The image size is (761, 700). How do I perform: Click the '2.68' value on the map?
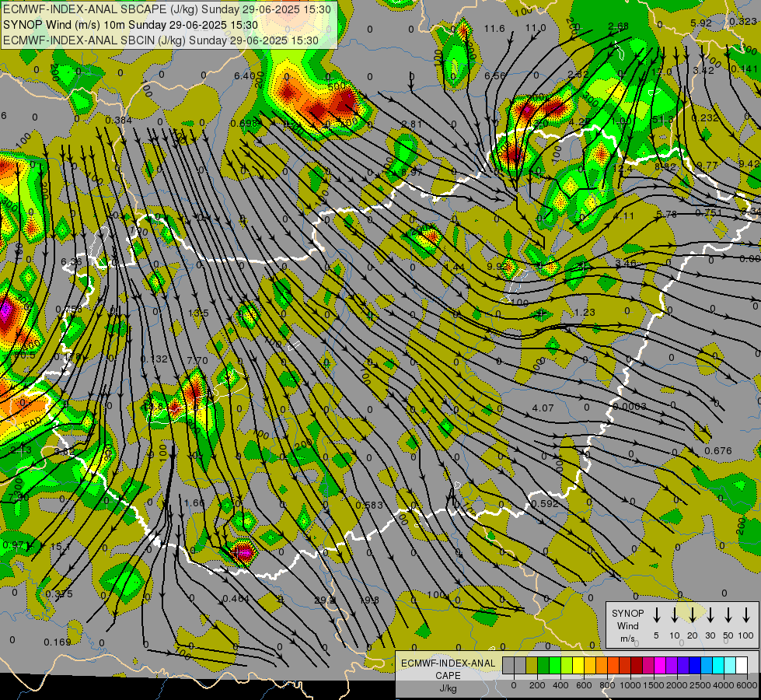[618, 26]
